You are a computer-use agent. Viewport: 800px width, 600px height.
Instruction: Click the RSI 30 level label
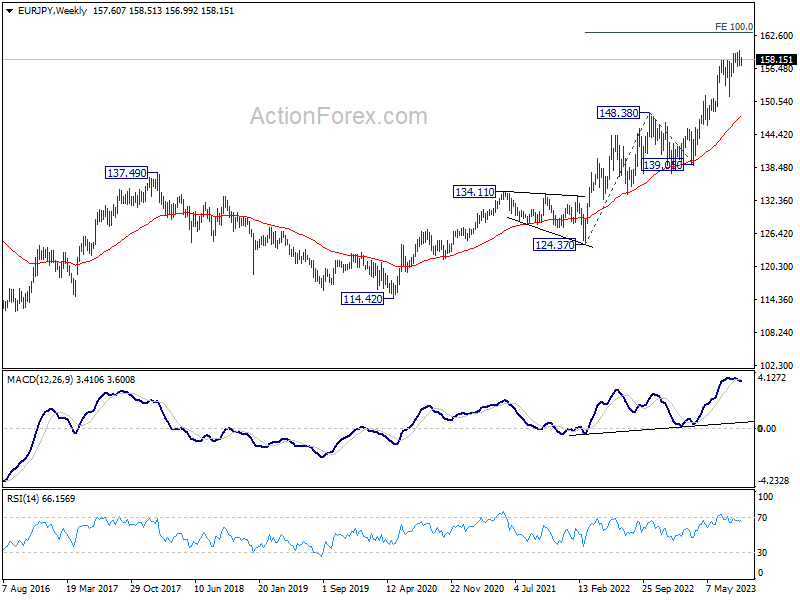tap(762, 553)
